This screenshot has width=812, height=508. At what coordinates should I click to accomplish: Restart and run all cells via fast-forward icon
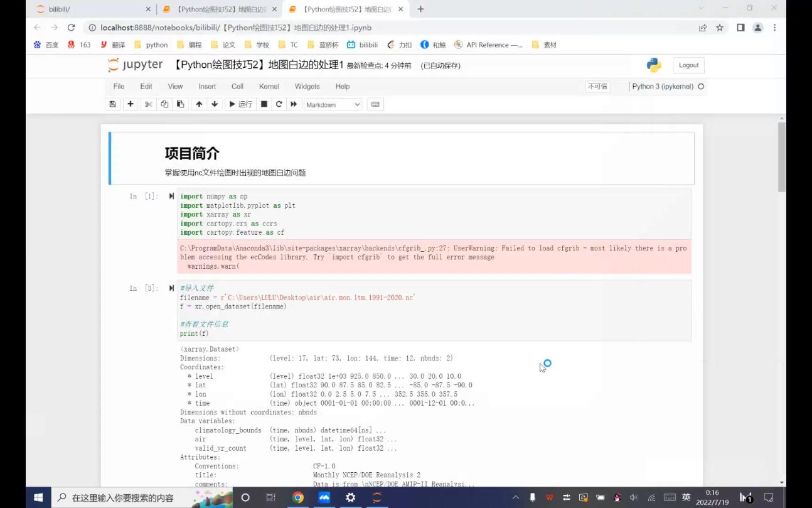click(293, 104)
